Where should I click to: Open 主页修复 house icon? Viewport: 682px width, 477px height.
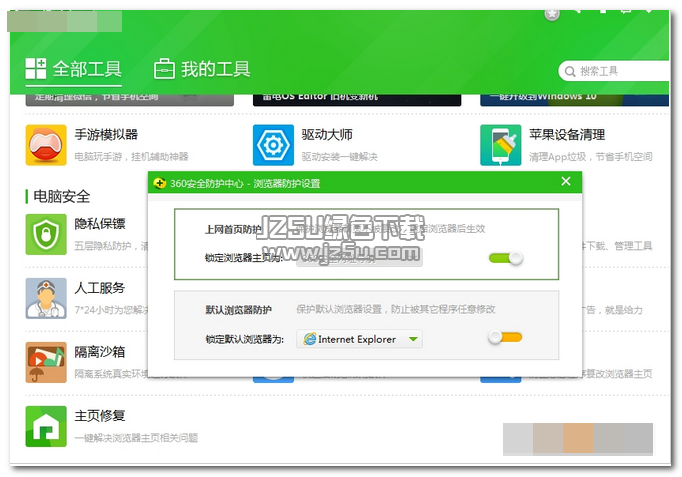46,427
